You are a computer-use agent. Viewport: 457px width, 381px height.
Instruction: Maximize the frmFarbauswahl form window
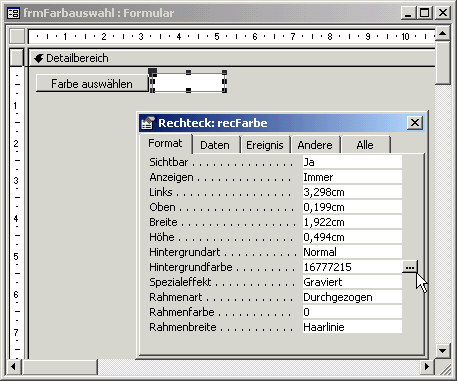424,13
